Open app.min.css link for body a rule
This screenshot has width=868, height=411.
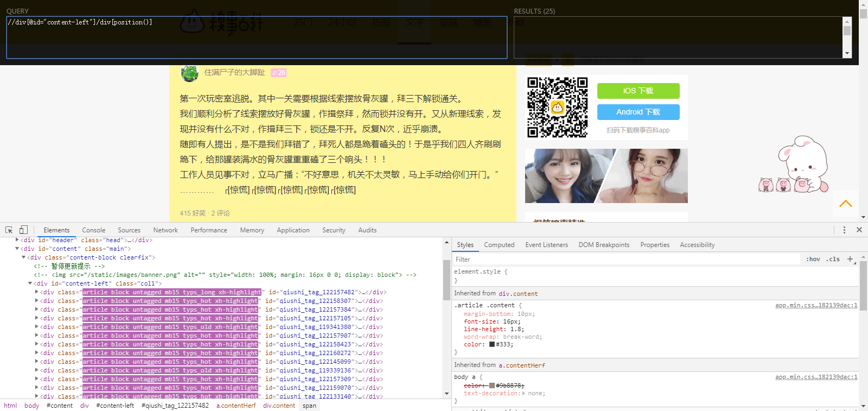pos(816,377)
